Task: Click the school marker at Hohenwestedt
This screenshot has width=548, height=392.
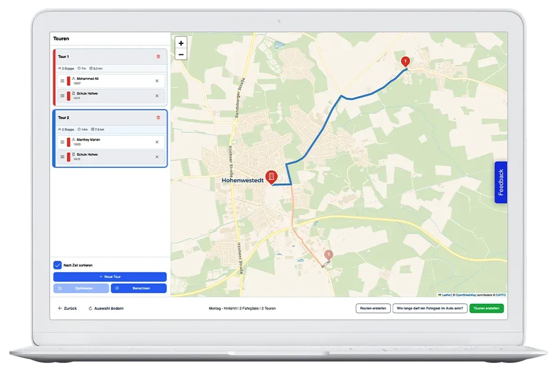Action: click(271, 177)
